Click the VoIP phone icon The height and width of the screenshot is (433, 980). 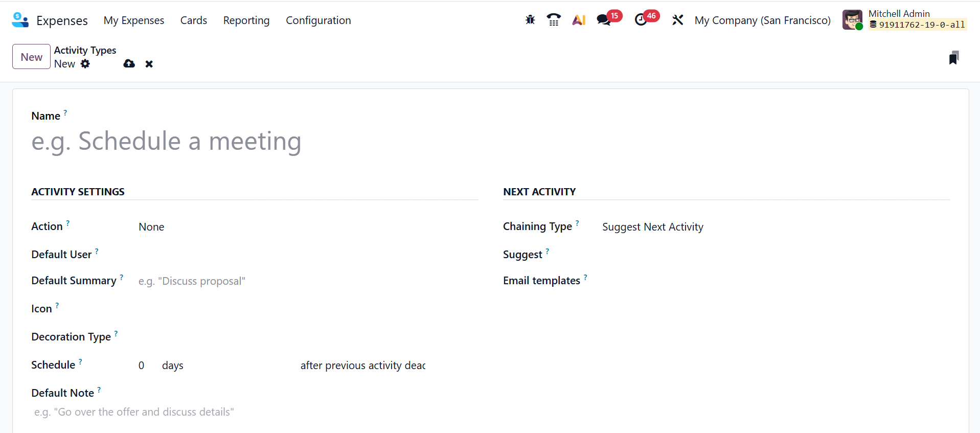point(554,20)
